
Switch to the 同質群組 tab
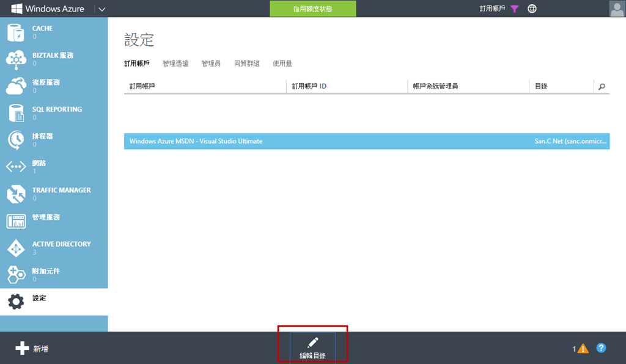[247, 64]
